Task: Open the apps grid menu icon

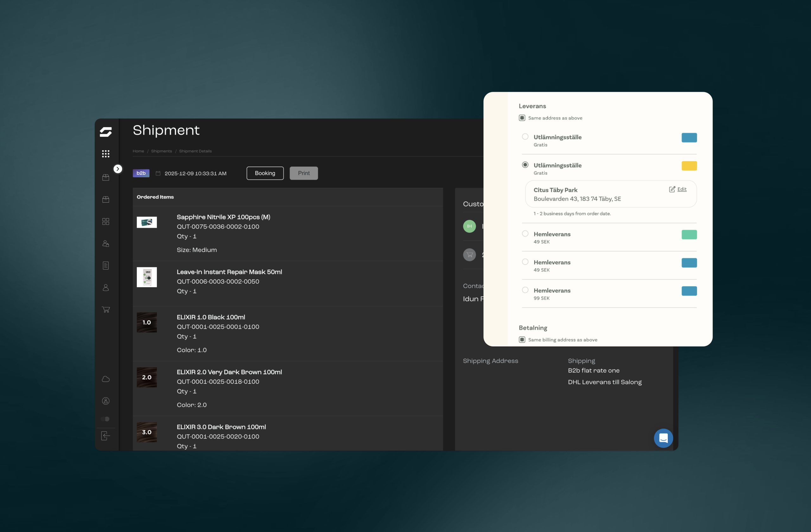Action: [x=105, y=154]
